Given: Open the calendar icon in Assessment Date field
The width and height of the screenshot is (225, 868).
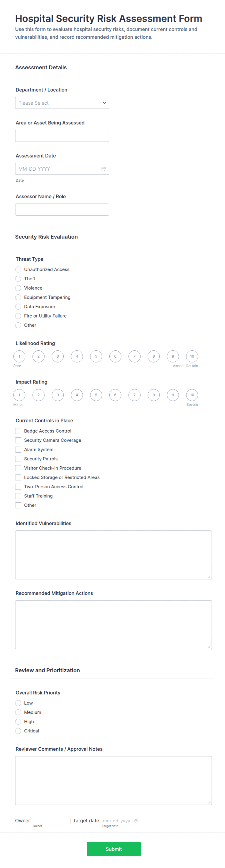Looking at the screenshot, I should coord(104,169).
